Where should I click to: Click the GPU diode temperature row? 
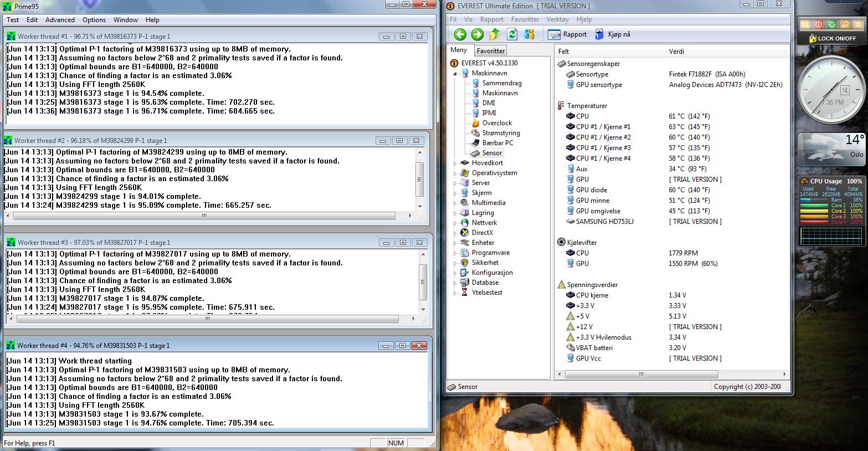coord(671,190)
